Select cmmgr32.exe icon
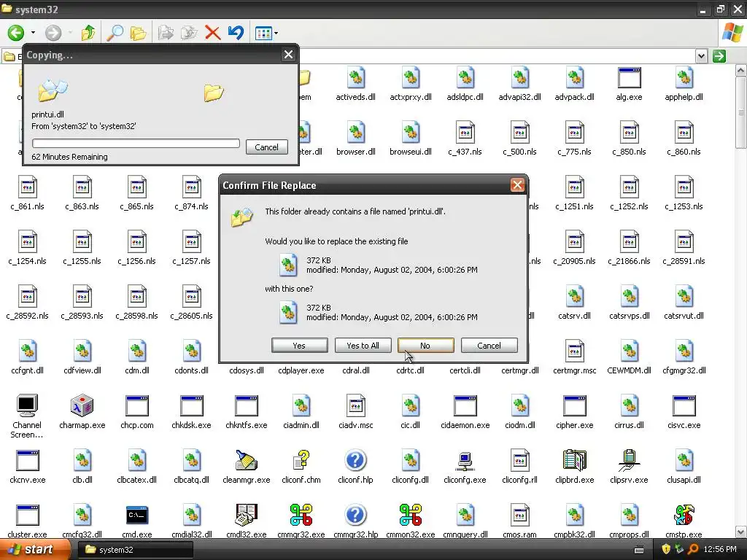The image size is (747, 560). point(301,516)
